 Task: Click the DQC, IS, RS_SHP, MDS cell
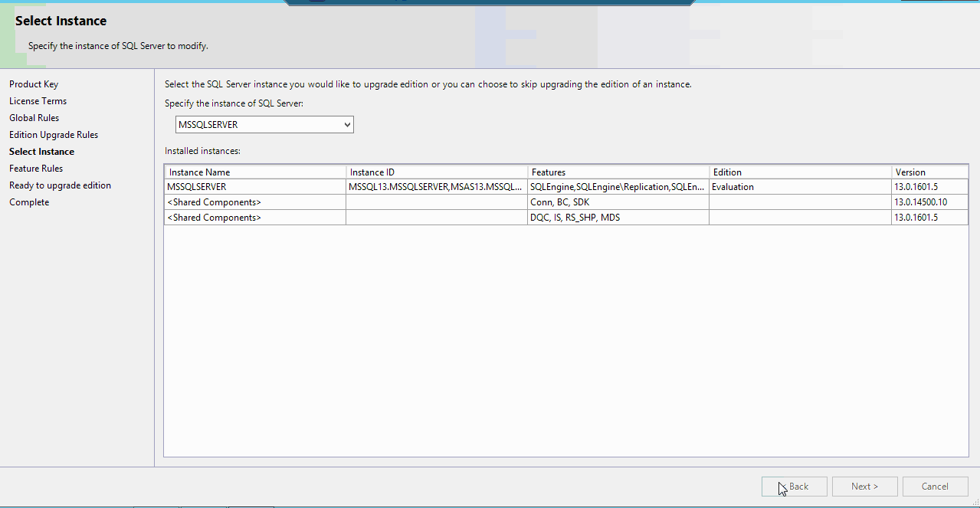coord(618,218)
